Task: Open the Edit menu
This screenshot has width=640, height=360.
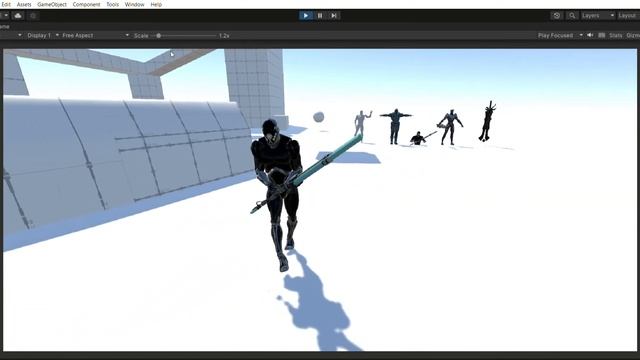Action: click(6, 4)
